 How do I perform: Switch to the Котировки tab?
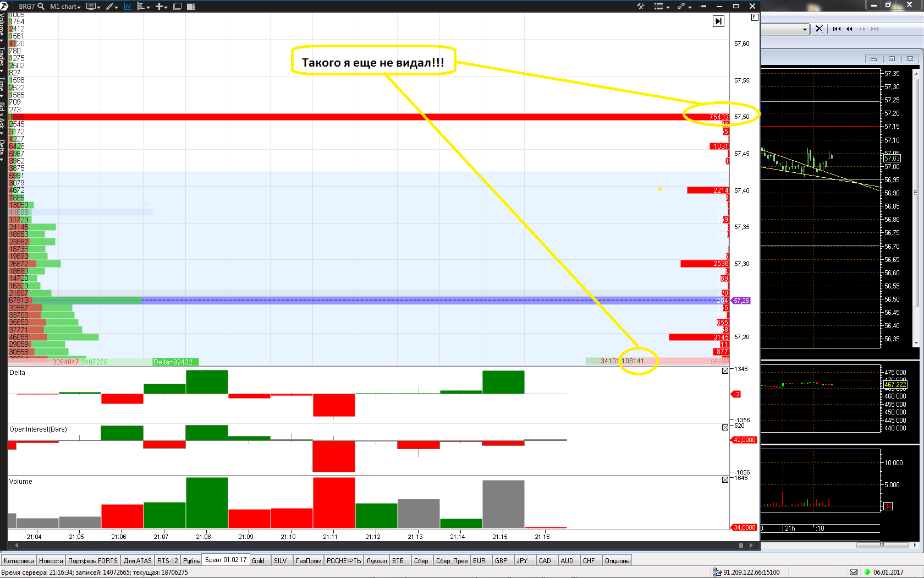coord(19,560)
